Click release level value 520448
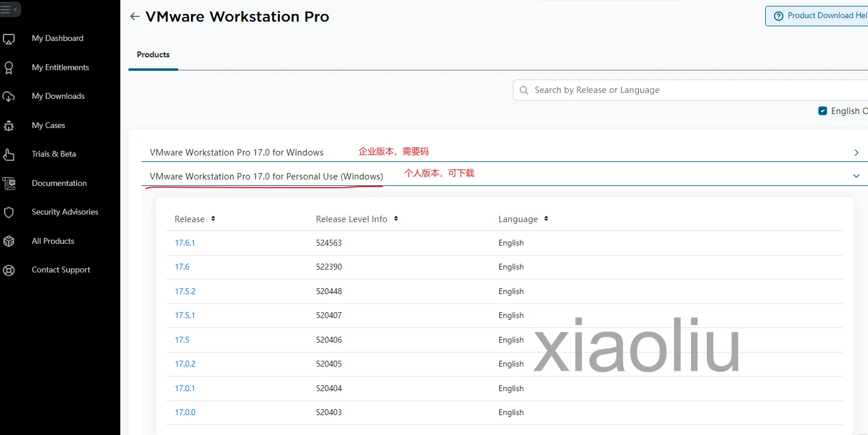This screenshot has width=868, height=435. (329, 292)
